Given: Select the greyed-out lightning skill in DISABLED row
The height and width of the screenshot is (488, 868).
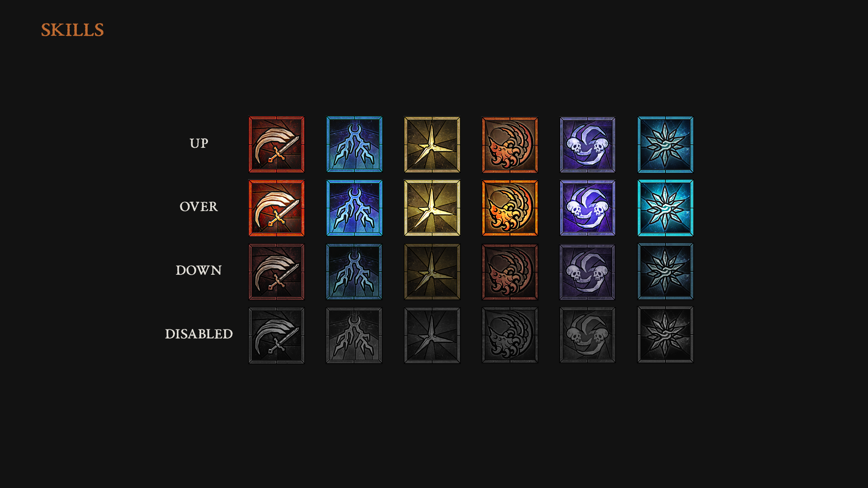Looking at the screenshot, I should pyautogui.click(x=354, y=335).
